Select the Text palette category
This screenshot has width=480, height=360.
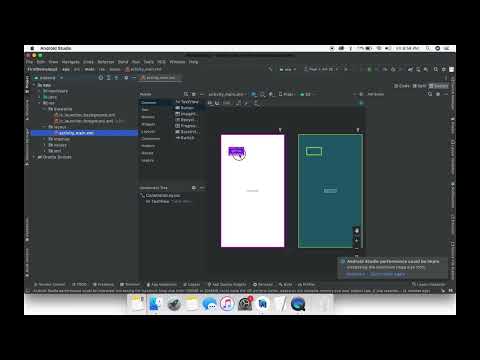pos(145,110)
